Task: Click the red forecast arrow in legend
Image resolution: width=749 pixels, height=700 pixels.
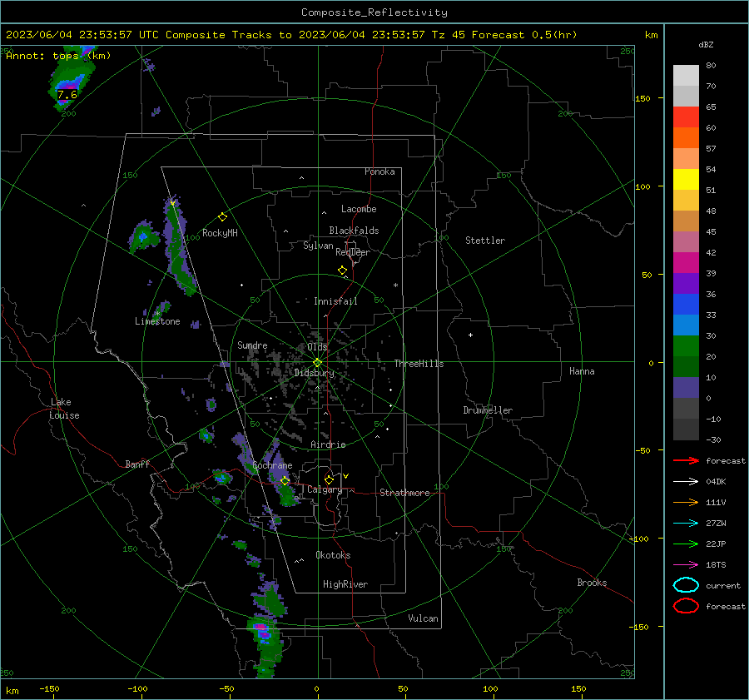Action: [686, 460]
